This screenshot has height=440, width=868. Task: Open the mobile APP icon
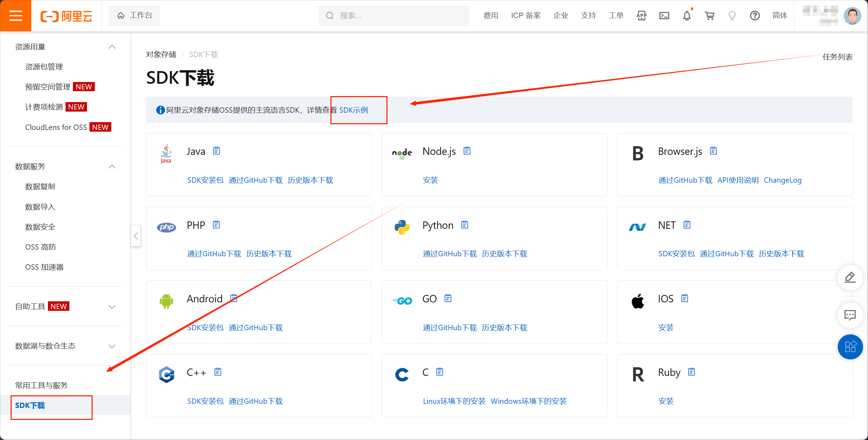pos(641,15)
